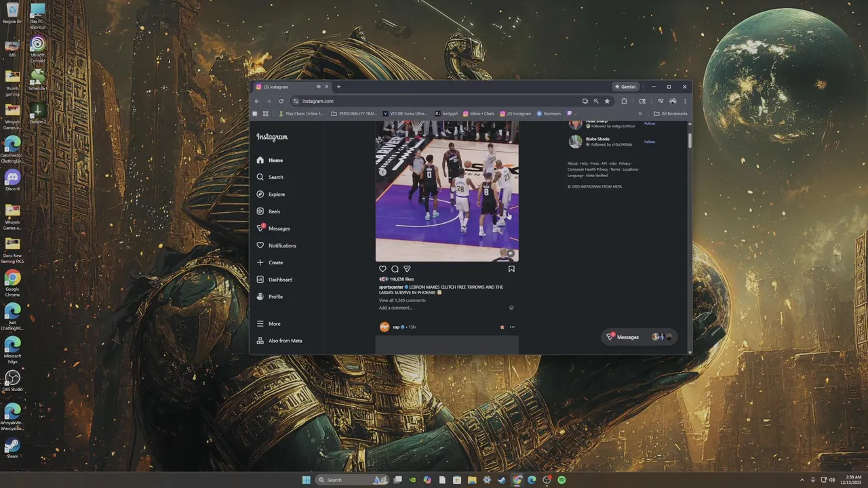The height and width of the screenshot is (488, 868).
Task: Click Meta Verified footer link
Action: pos(597,176)
